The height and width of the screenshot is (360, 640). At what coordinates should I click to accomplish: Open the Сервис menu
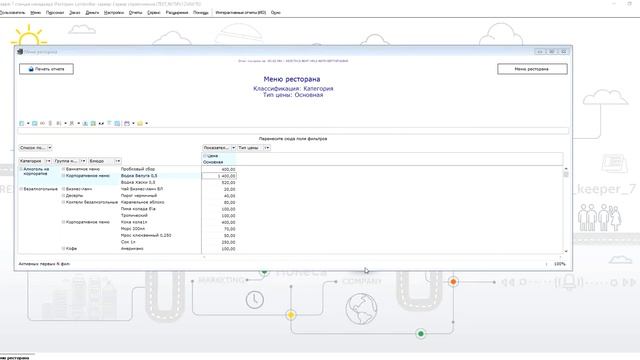(154, 13)
